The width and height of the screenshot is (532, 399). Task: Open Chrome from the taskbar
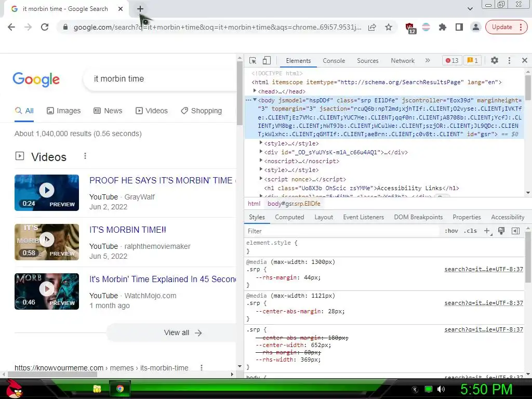point(120,389)
